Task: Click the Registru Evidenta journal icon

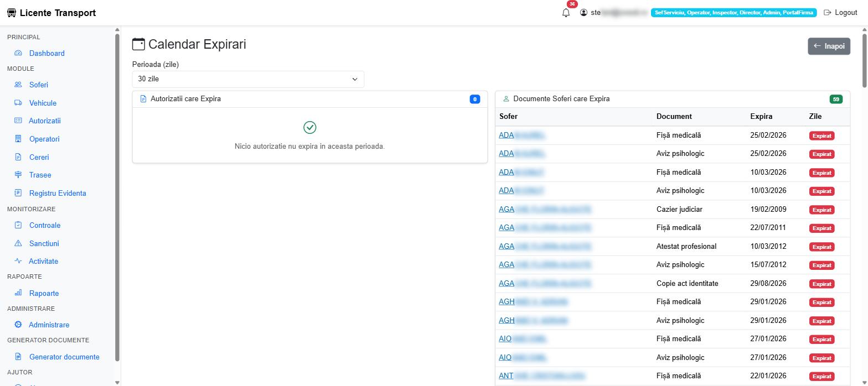Action: tap(18, 193)
